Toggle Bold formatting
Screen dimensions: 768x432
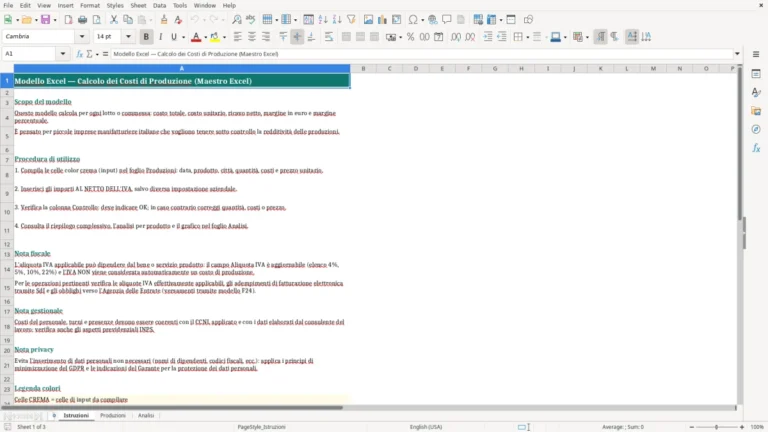pyautogui.click(x=146, y=37)
